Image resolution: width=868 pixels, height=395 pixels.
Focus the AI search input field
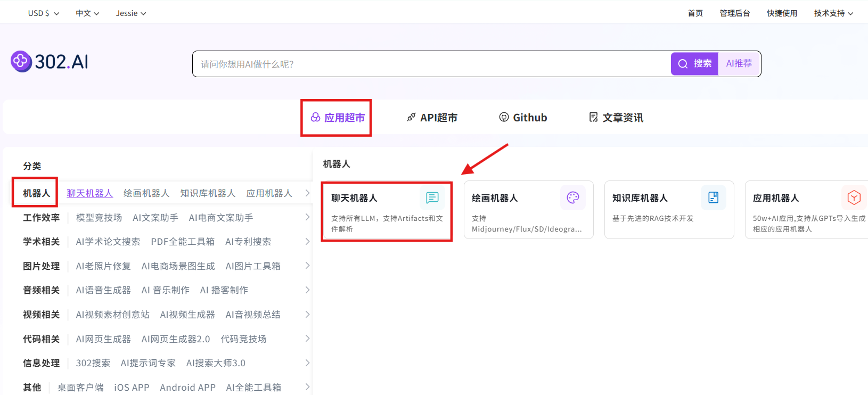(x=431, y=64)
